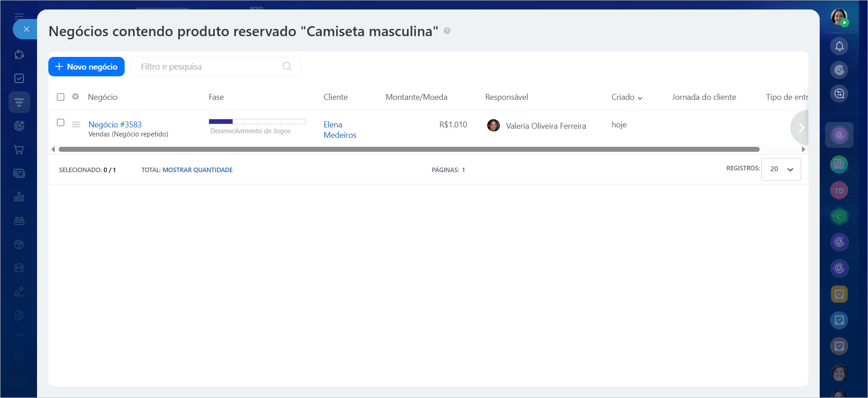Click the Filtro e pesquisa input field

click(208, 67)
